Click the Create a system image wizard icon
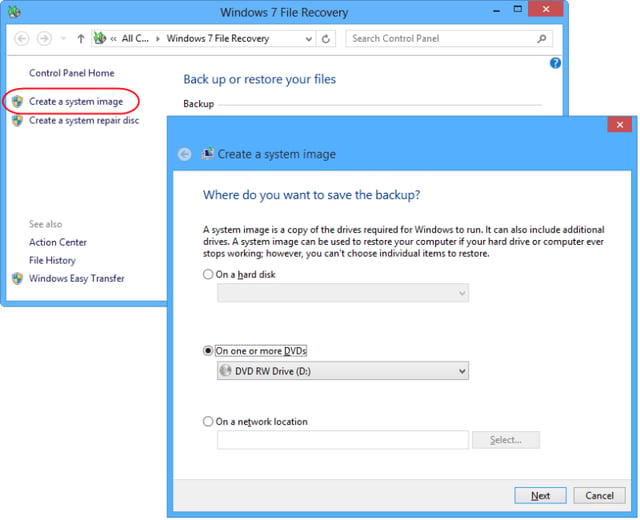This screenshot has height=520, width=640. coord(208,154)
